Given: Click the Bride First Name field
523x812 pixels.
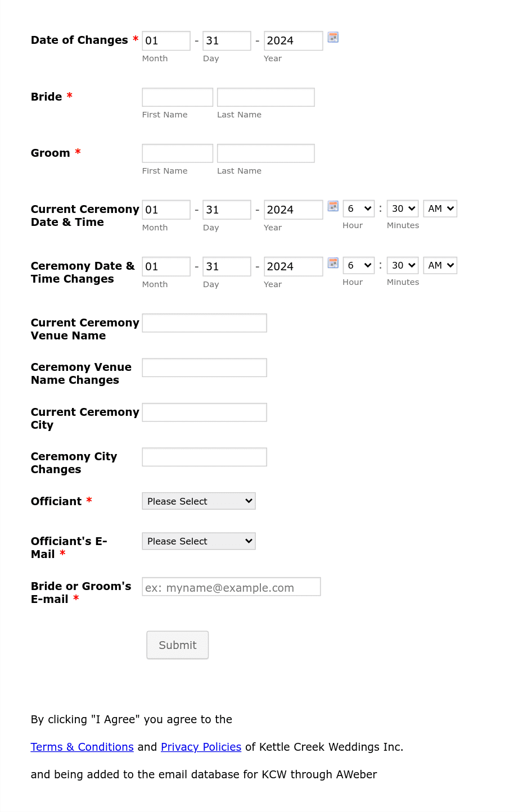Looking at the screenshot, I should click(x=177, y=97).
